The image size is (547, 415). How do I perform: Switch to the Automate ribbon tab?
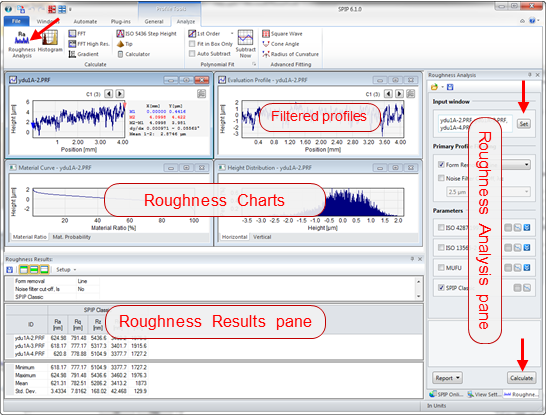pyautogui.click(x=85, y=22)
